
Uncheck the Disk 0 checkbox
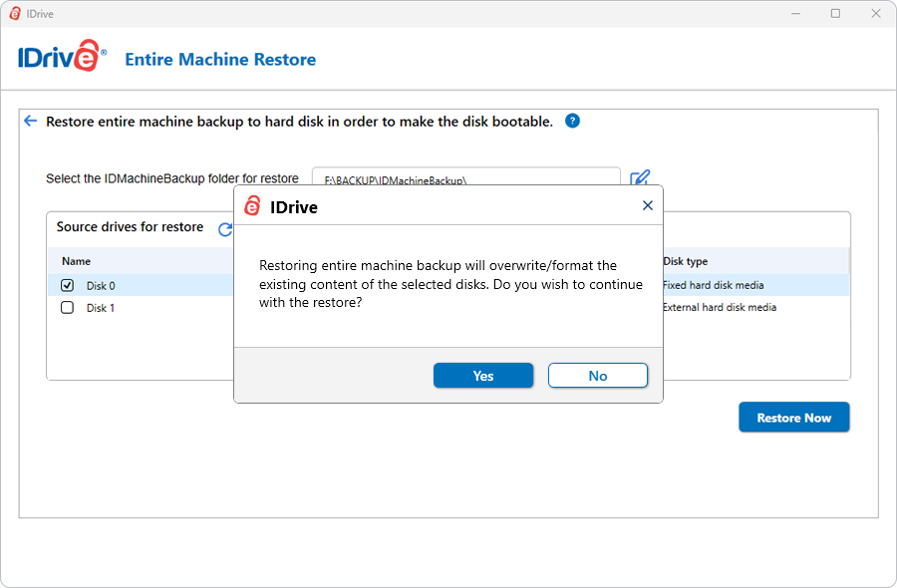[x=67, y=285]
